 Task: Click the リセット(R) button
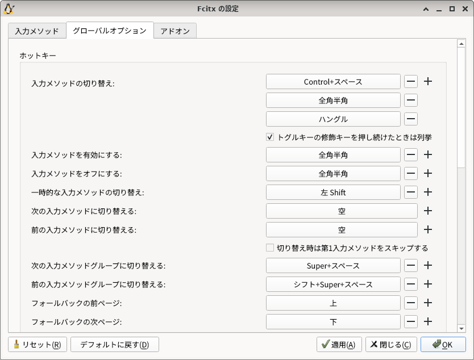pyautogui.click(x=38, y=344)
